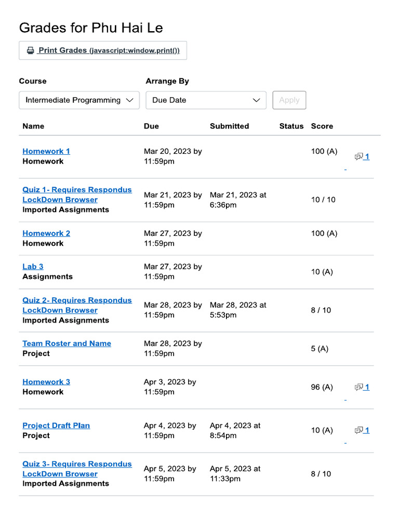Screen dimensions: 399x532
Task: Open comment icon for Homework 3
Action: [x=362, y=387]
